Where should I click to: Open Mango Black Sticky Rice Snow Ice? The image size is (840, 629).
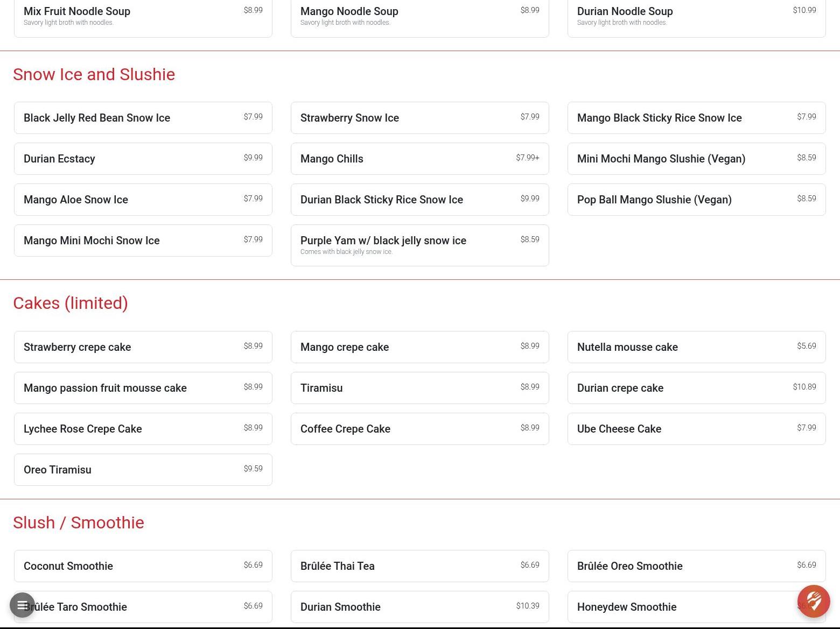click(697, 118)
